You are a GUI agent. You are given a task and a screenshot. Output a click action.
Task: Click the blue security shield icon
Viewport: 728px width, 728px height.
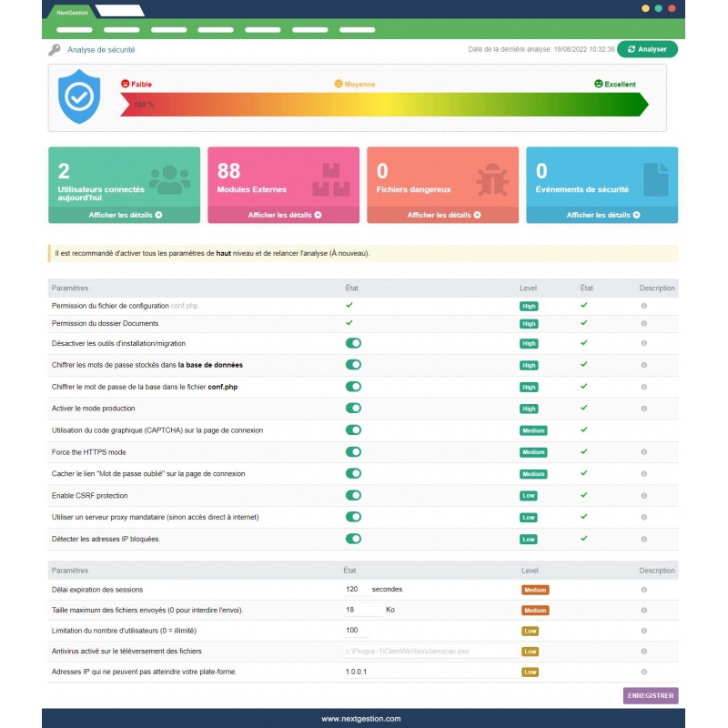coord(79,97)
